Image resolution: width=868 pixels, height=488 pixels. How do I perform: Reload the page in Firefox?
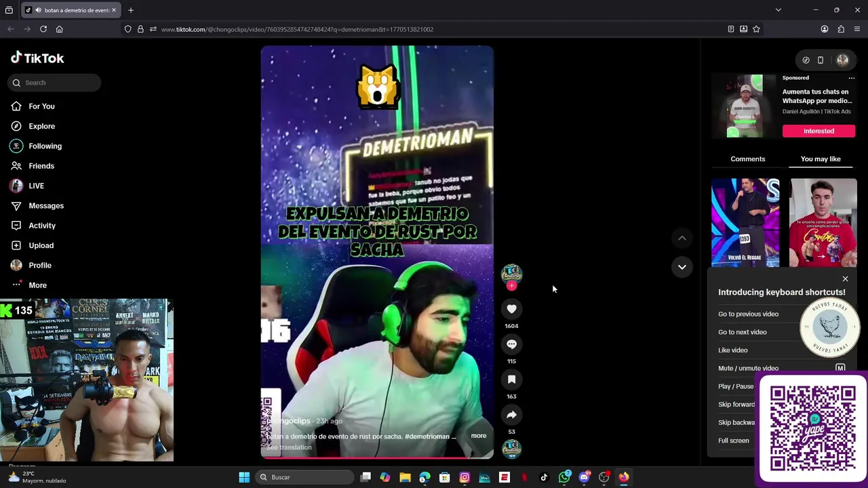[x=43, y=29]
